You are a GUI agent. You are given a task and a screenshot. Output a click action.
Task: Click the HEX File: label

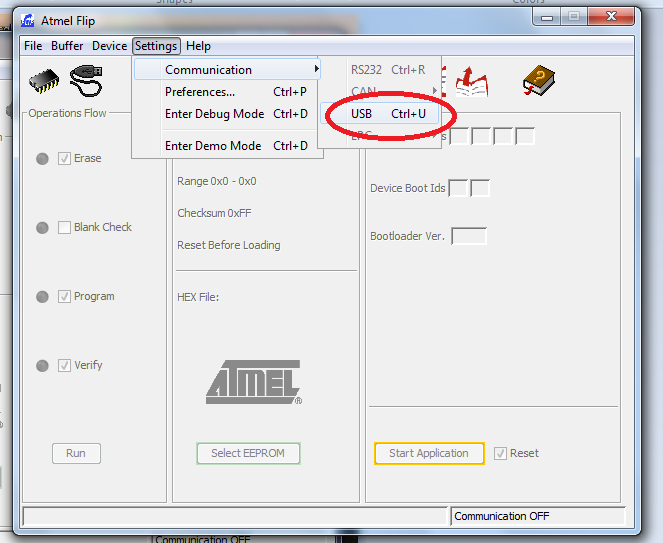coord(198,297)
